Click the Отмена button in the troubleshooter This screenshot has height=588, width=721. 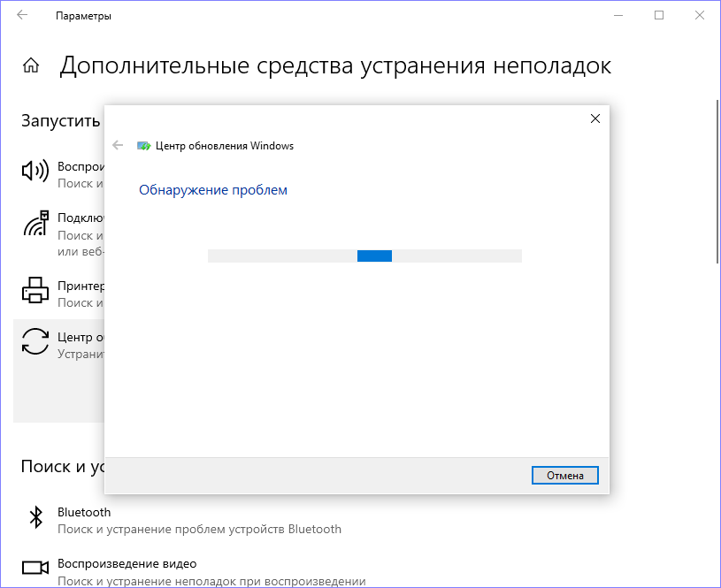point(564,476)
